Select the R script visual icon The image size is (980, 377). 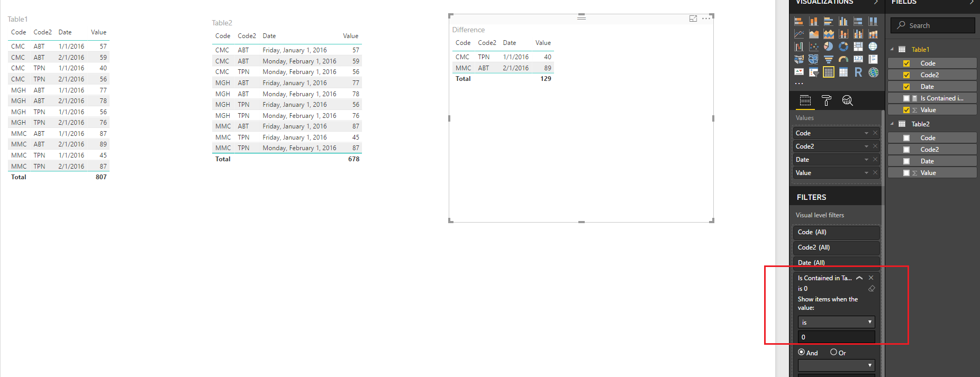[858, 72]
